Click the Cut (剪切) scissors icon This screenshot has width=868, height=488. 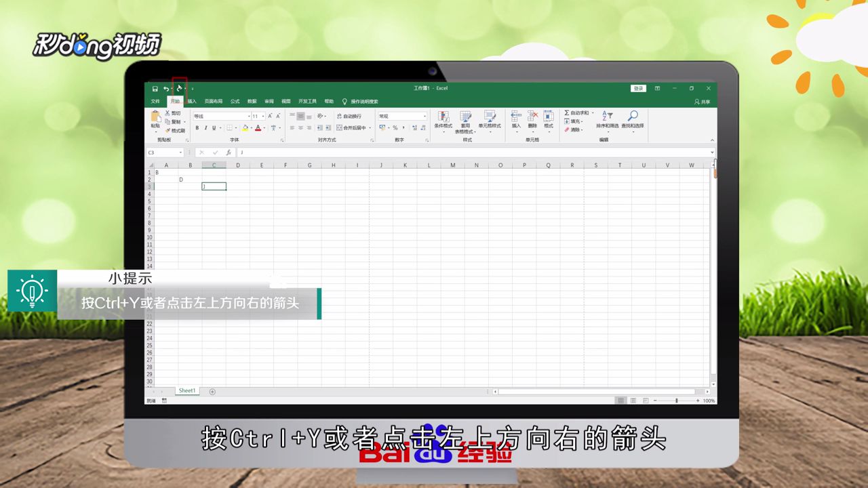[167, 113]
